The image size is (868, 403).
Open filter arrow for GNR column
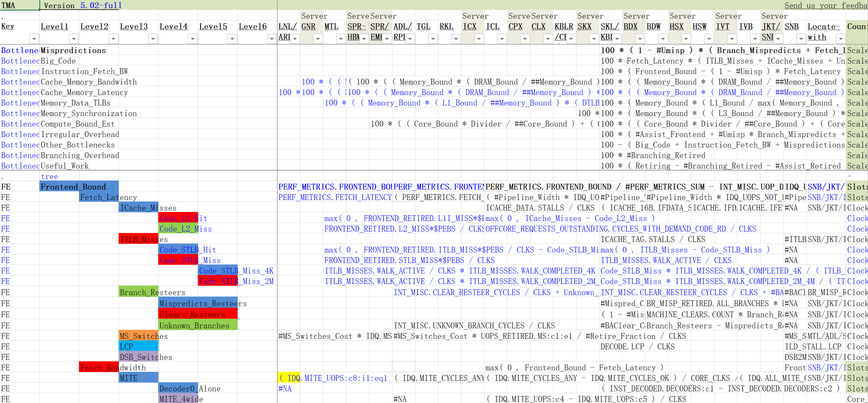[x=318, y=39]
